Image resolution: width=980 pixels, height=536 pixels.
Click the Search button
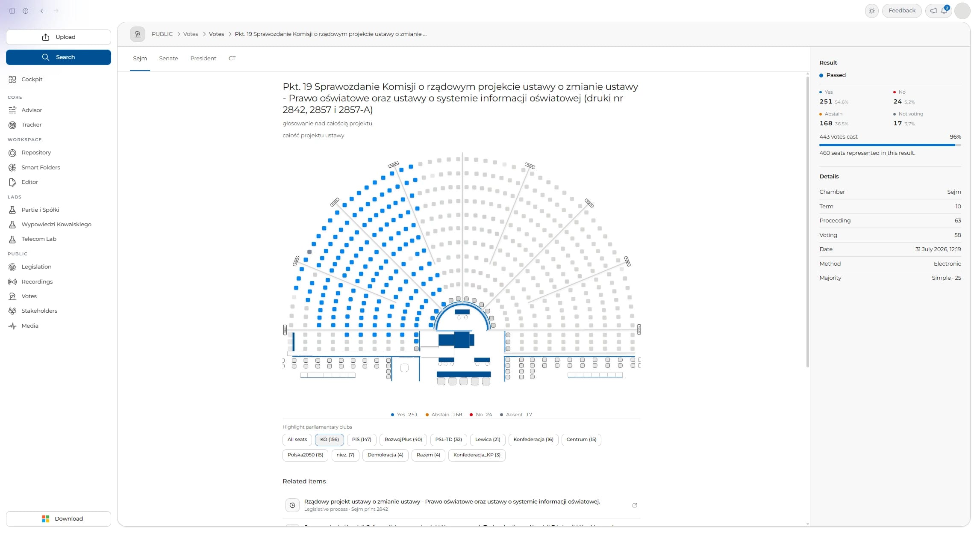click(59, 57)
